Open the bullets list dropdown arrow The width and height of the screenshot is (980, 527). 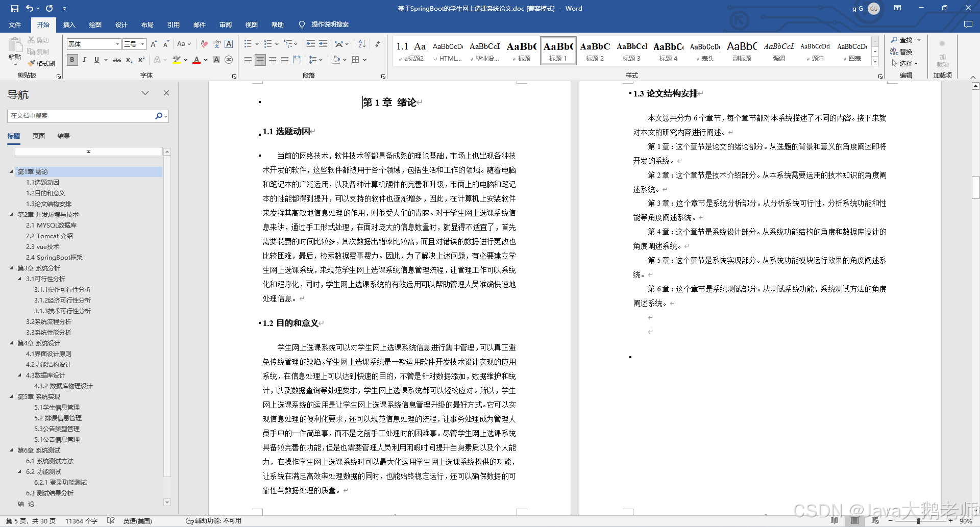[257, 44]
